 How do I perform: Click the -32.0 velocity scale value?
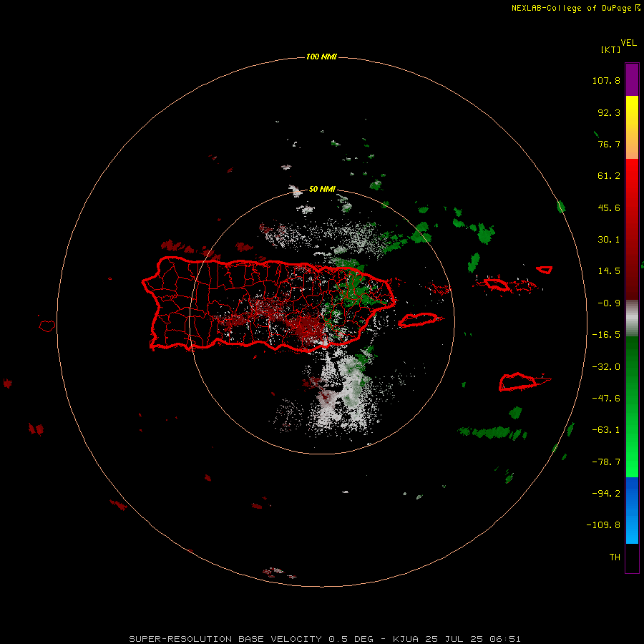click(x=606, y=367)
